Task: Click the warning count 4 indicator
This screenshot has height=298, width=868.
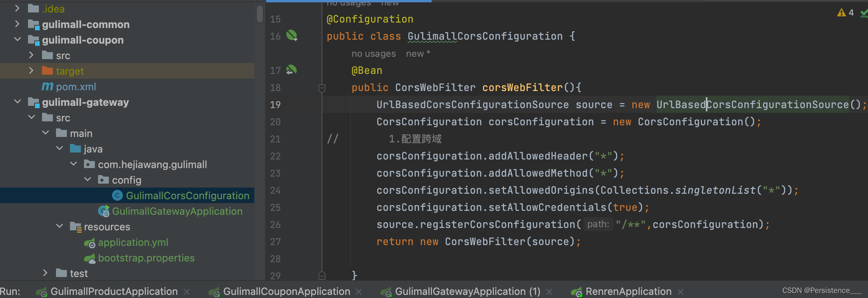Action: click(x=851, y=12)
